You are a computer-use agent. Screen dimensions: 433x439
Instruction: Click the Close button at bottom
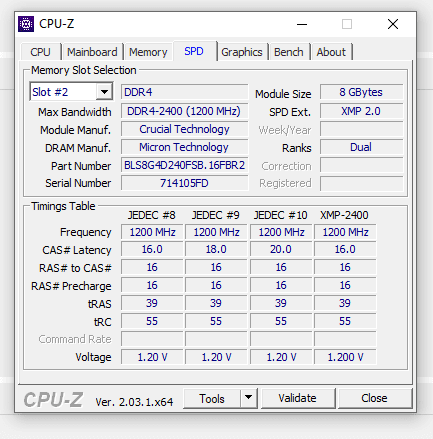point(374,398)
